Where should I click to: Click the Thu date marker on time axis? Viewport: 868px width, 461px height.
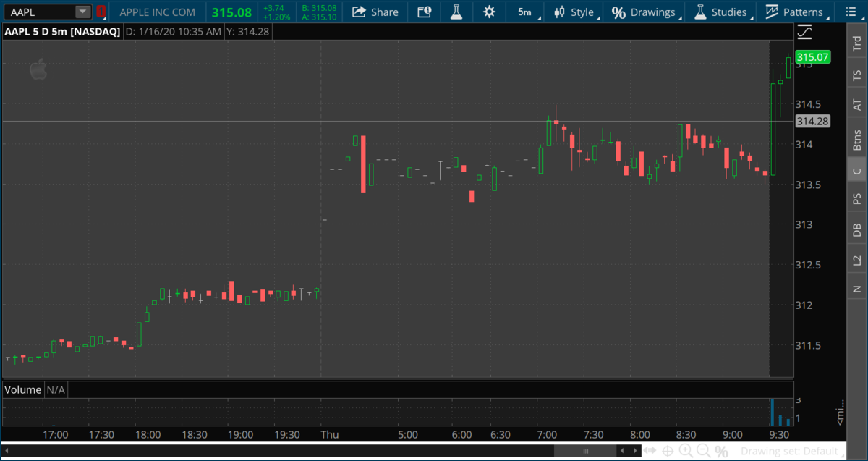(329, 434)
